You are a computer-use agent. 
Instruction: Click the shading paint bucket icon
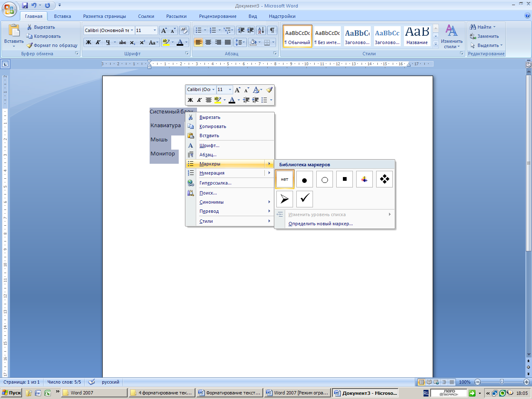pyautogui.click(x=253, y=42)
